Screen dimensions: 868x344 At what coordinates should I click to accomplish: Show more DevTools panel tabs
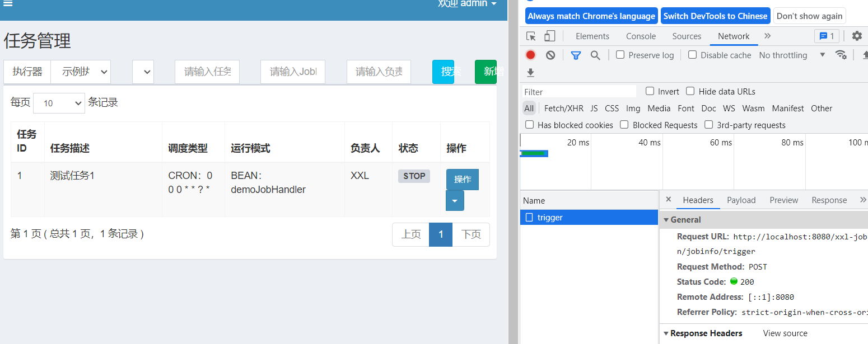pos(767,36)
